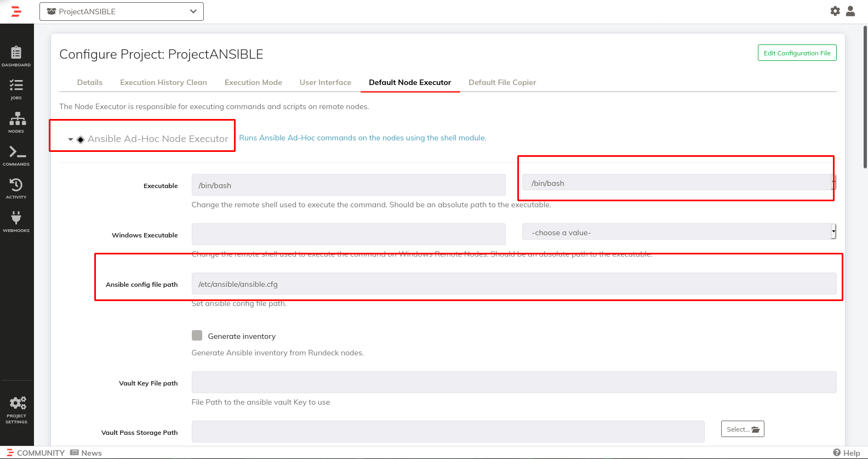Open the Jobs sidebar icon

(16, 89)
